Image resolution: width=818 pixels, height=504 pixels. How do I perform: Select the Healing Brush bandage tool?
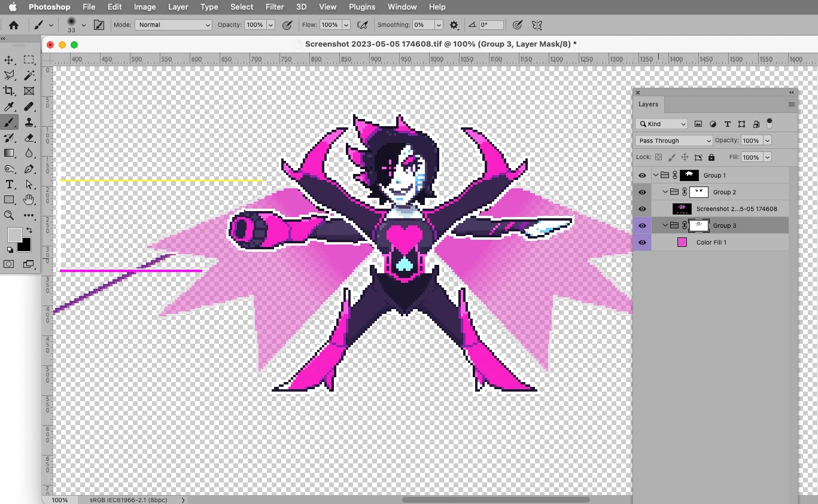29,106
